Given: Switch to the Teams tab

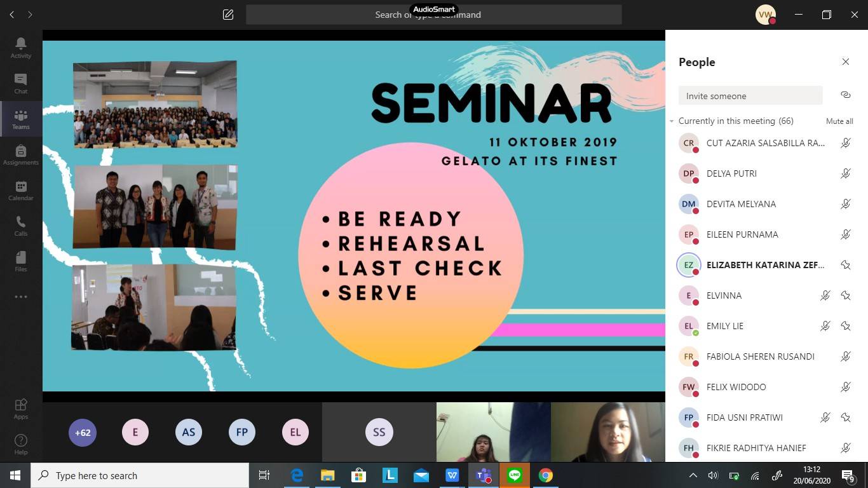Looking at the screenshot, I should coord(21,119).
